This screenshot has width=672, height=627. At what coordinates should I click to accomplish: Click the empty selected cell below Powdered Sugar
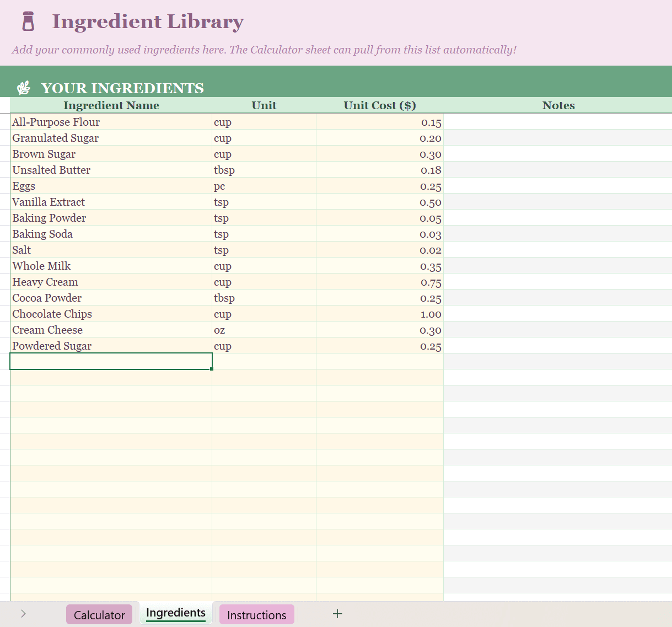(x=111, y=361)
